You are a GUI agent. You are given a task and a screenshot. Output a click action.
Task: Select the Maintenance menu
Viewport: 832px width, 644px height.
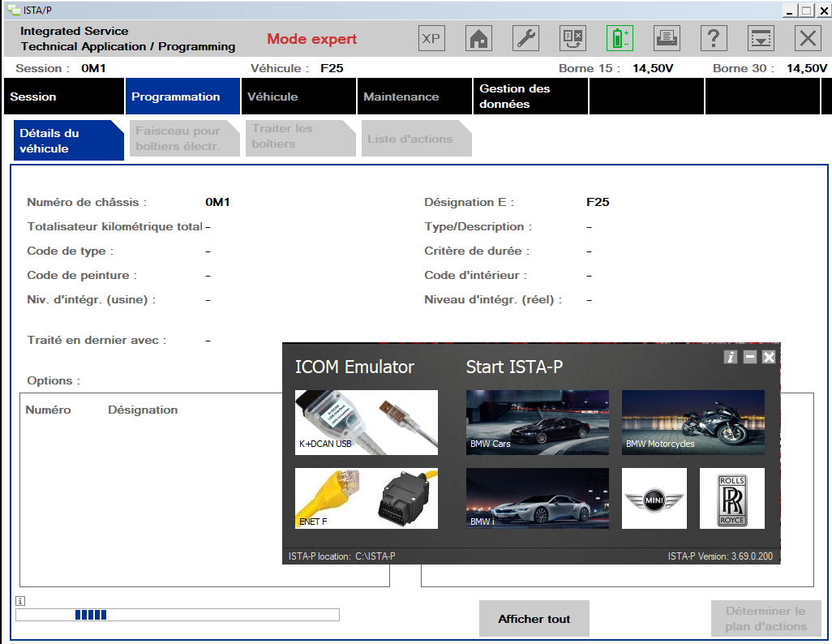click(x=415, y=97)
